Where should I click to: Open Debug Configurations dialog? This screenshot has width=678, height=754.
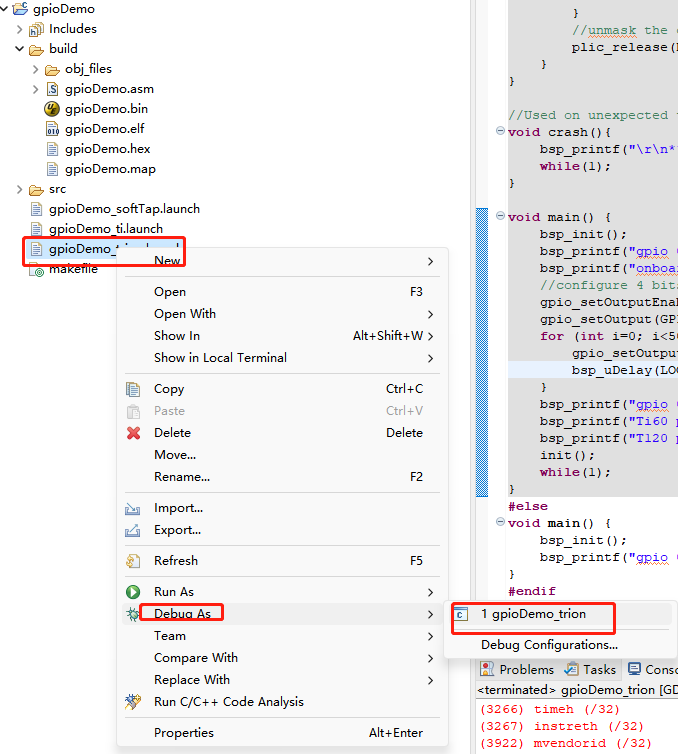[x=548, y=645]
